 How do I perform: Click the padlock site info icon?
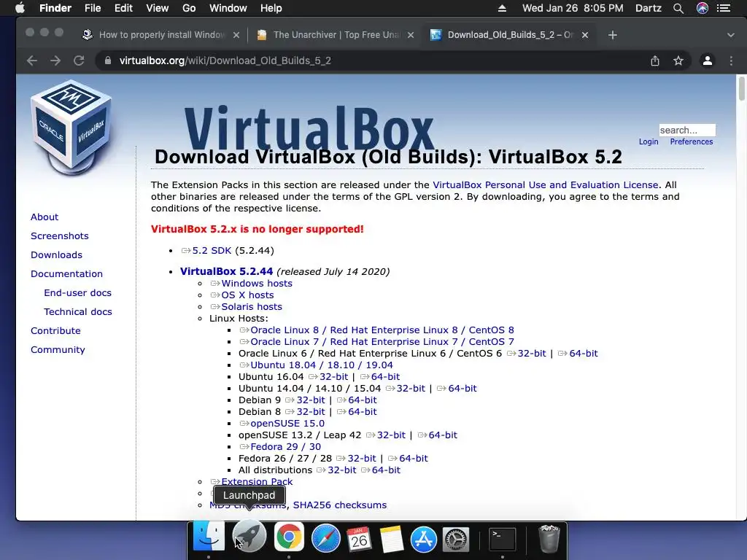click(x=108, y=61)
